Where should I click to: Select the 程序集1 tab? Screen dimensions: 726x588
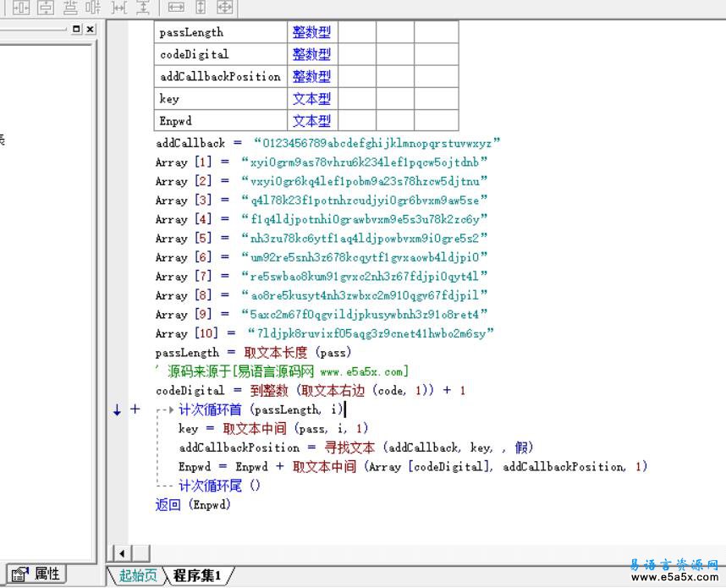pos(198,575)
